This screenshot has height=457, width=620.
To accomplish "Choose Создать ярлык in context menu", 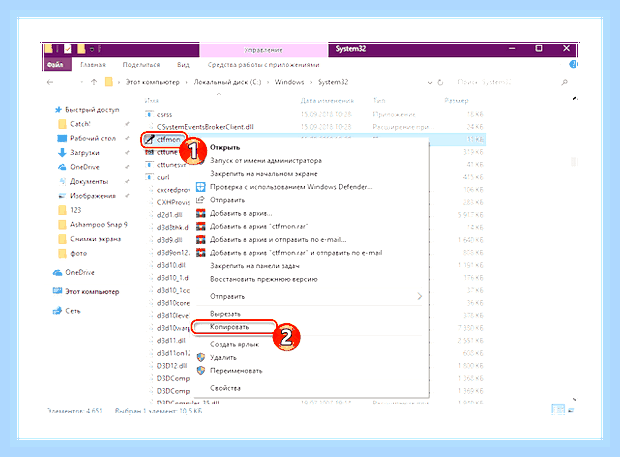I will (234, 344).
